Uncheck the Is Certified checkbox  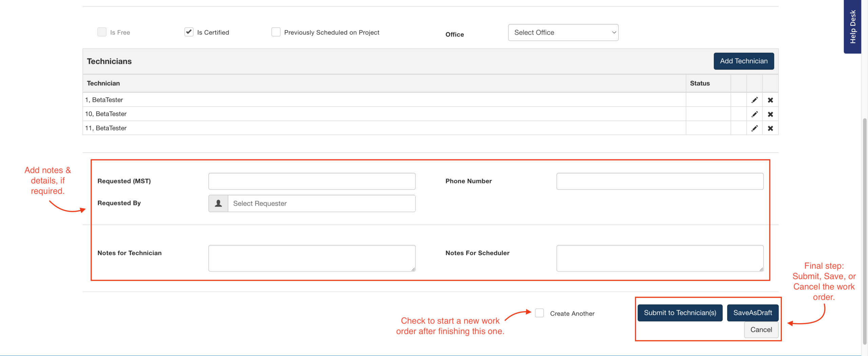tap(189, 32)
